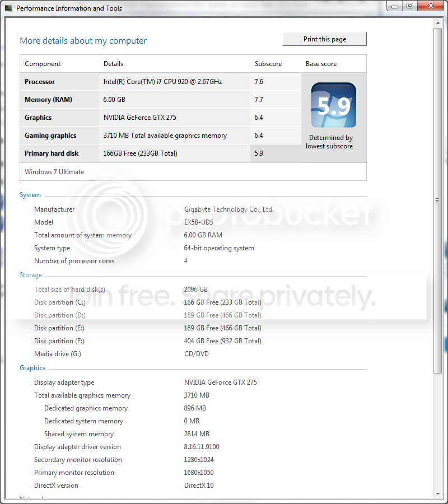Click the Gaming graphics row label
Viewport: 448px width, 504px height.
click(x=50, y=136)
